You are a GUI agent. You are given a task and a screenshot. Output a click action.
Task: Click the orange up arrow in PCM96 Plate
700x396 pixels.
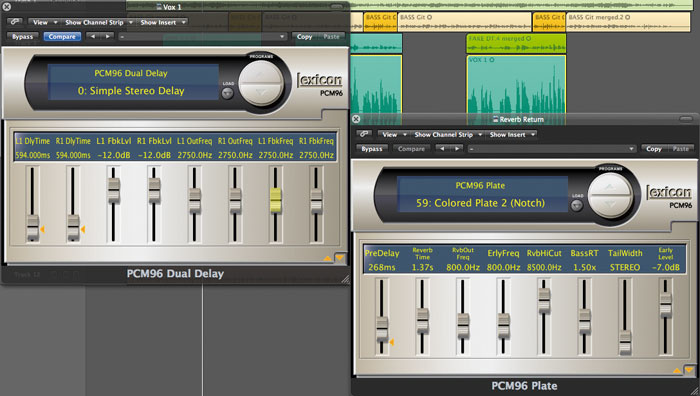(677, 370)
